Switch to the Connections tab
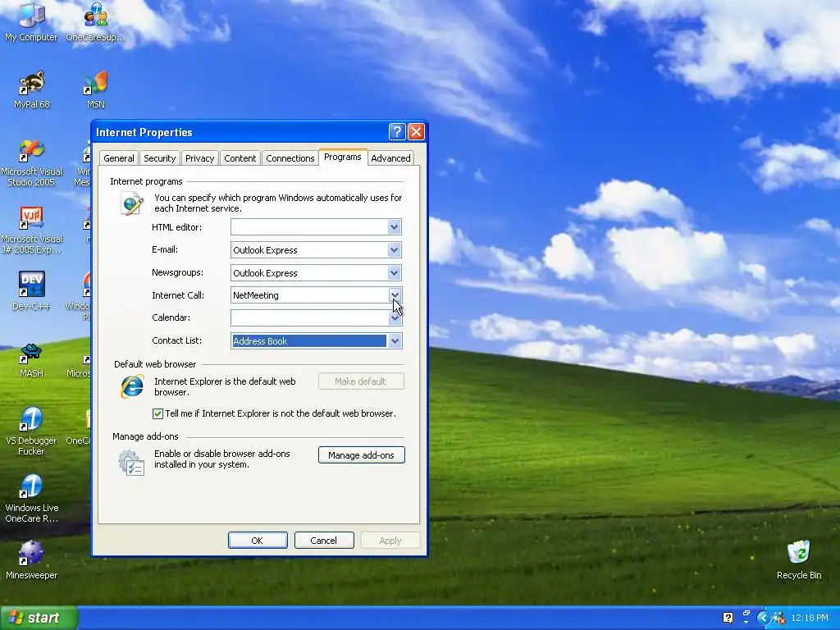840x630 pixels. point(290,158)
